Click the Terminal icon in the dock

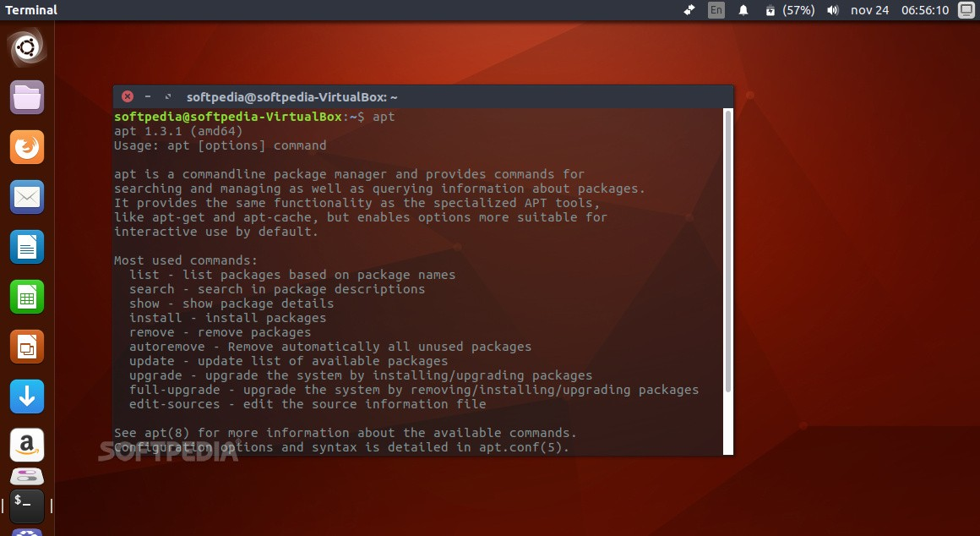click(x=27, y=505)
